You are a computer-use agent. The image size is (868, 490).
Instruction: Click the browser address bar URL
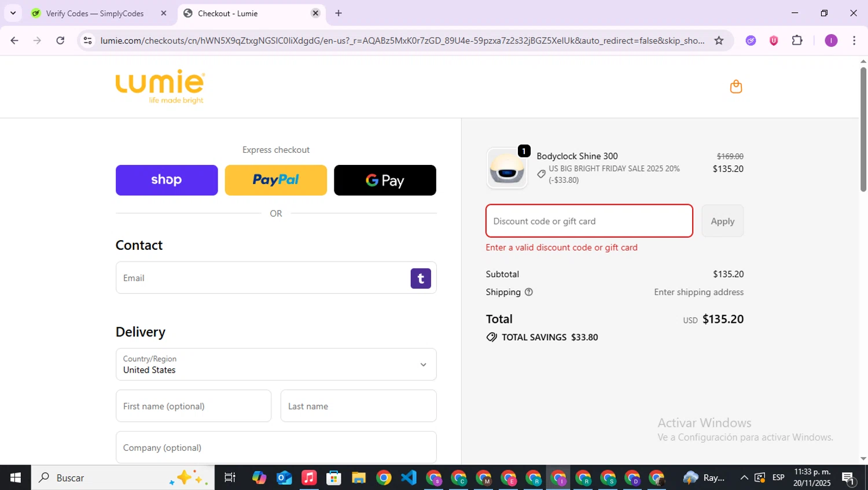pos(402,40)
